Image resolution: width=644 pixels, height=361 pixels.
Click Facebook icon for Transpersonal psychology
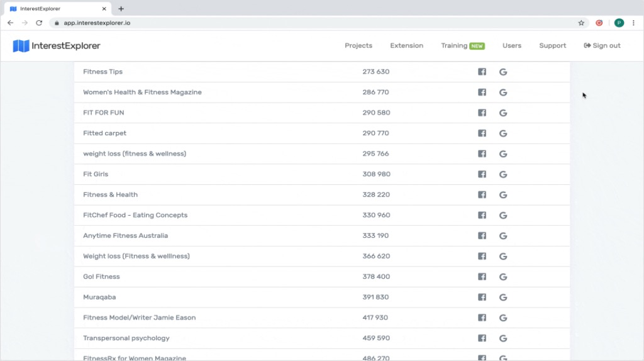482,338
